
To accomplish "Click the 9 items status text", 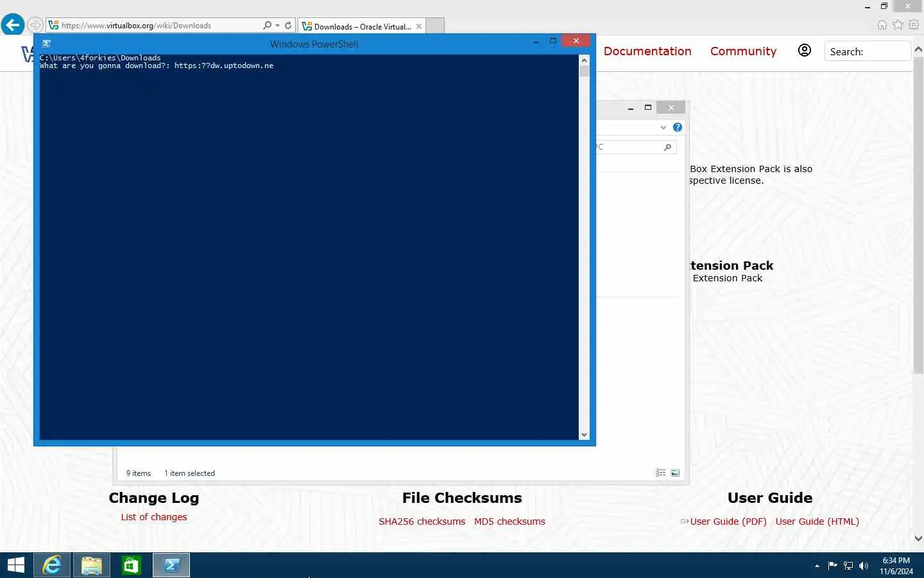I will [139, 473].
